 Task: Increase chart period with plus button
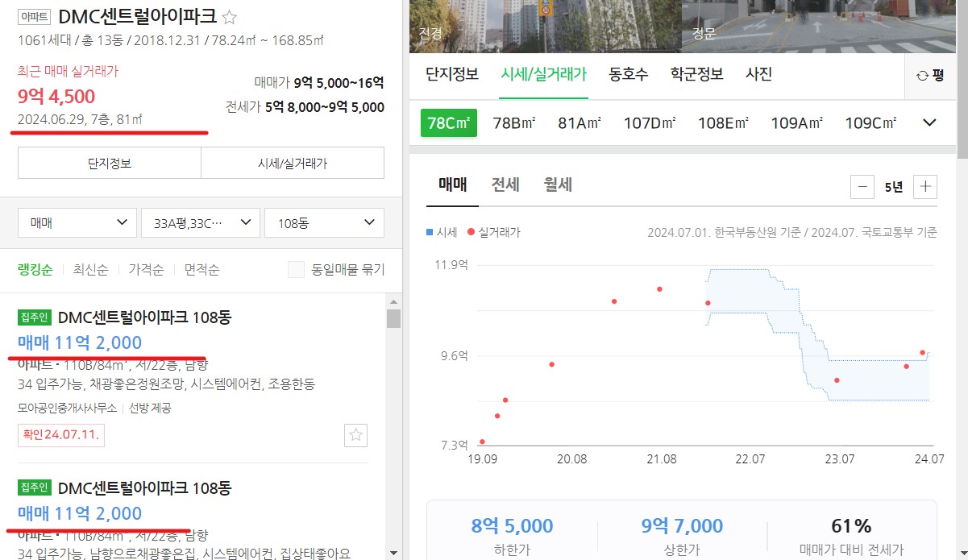point(925,187)
